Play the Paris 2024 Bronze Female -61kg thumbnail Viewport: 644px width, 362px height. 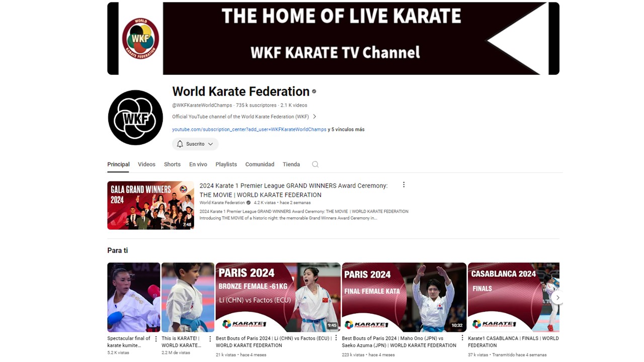(278, 297)
